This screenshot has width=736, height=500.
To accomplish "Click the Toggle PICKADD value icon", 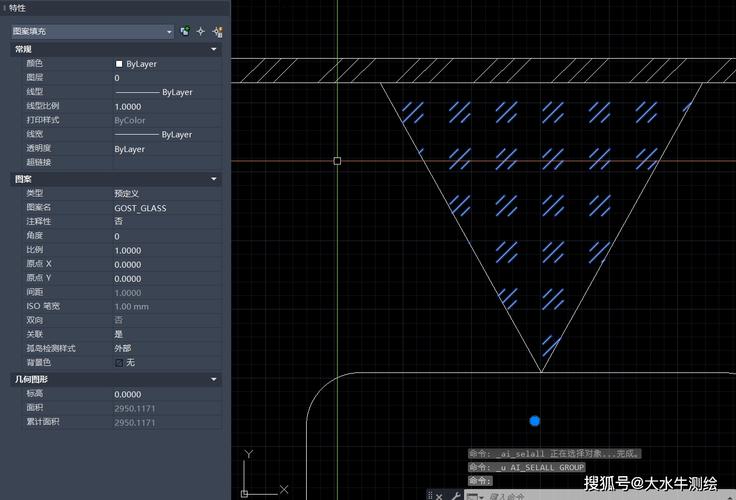I will click(185, 31).
